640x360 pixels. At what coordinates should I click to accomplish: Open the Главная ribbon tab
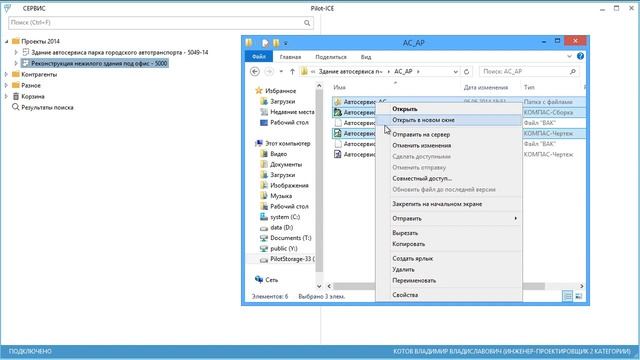click(x=290, y=57)
